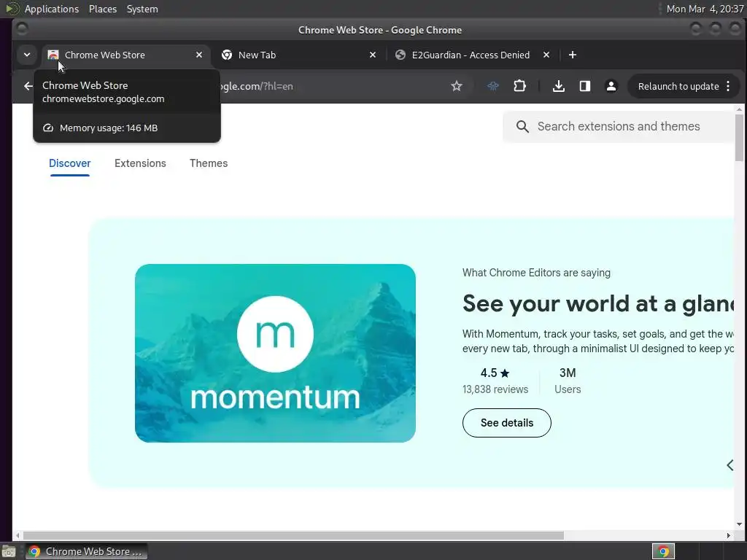The height and width of the screenshot is (560, 747).
Task: Click the vertical scrollbar up arrow
Action: point(739,109)
